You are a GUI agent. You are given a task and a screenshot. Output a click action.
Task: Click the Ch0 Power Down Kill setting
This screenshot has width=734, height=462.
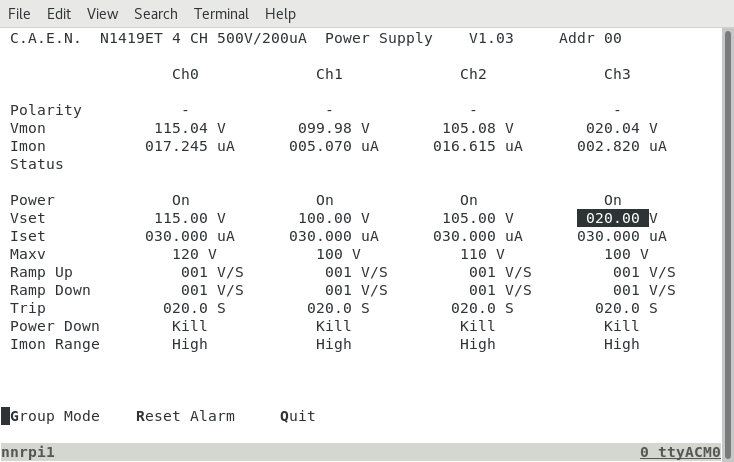[189, 326]
